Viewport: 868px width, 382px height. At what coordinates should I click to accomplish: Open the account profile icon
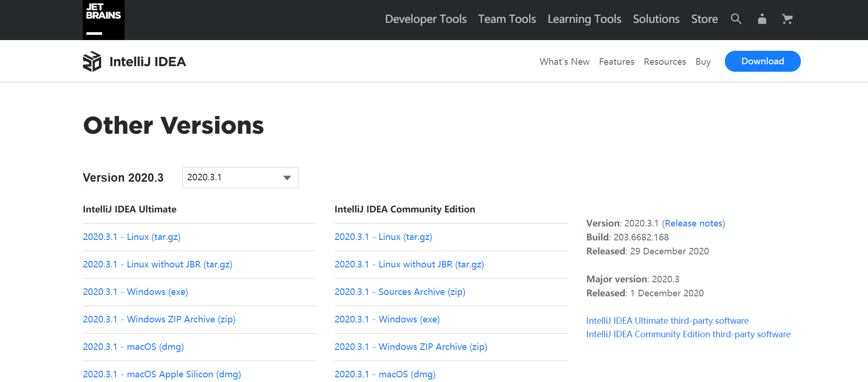click(x=762, y=19)
